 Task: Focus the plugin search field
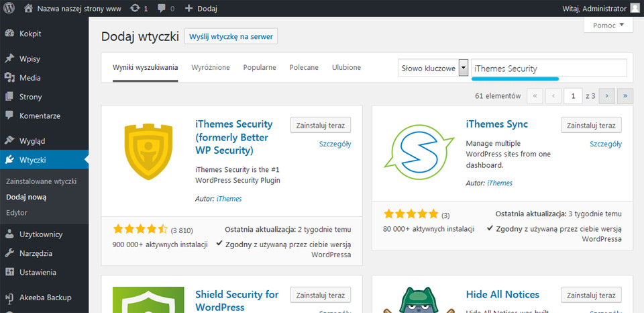(x=549, y=69)
